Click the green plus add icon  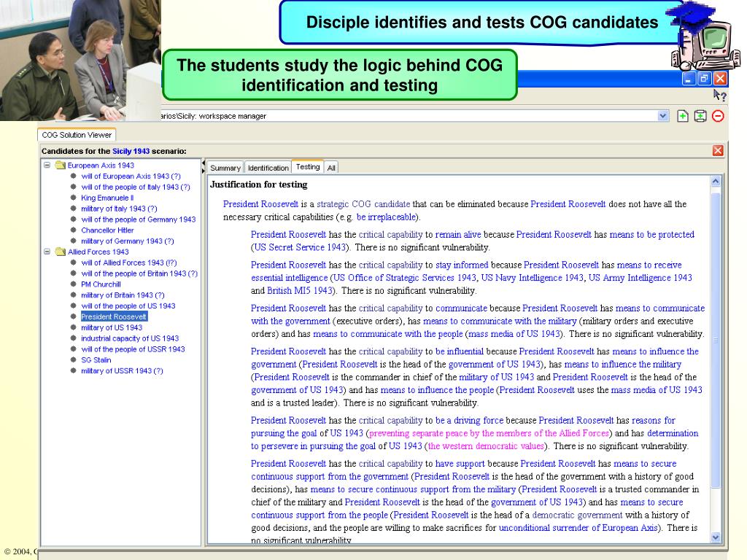click(x=682, y=116)
